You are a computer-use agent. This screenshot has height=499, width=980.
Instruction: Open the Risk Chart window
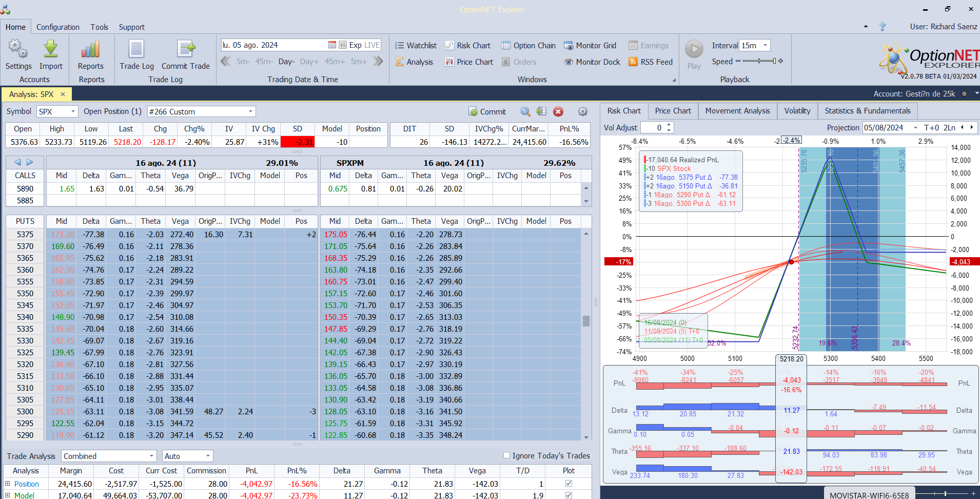(468, 46)
